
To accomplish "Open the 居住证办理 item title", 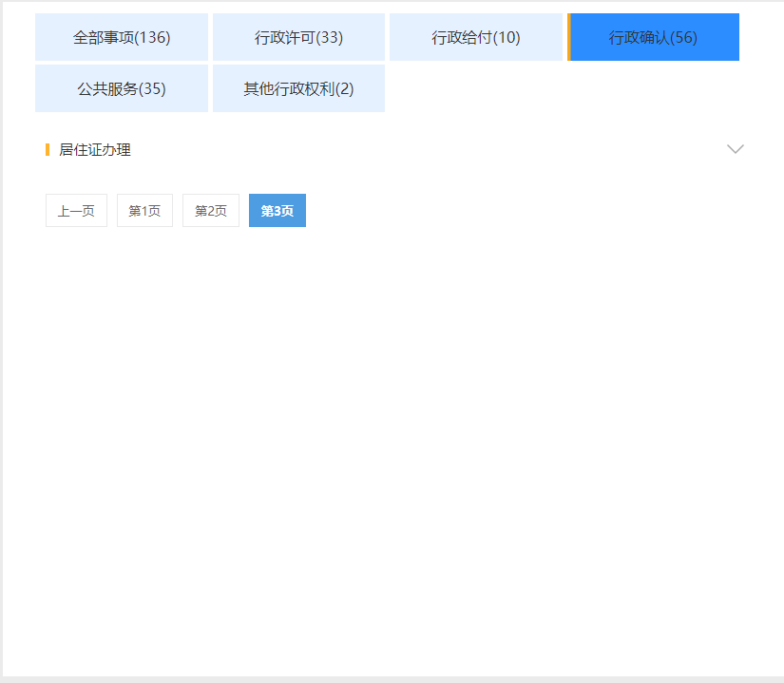I will [95, 150].
